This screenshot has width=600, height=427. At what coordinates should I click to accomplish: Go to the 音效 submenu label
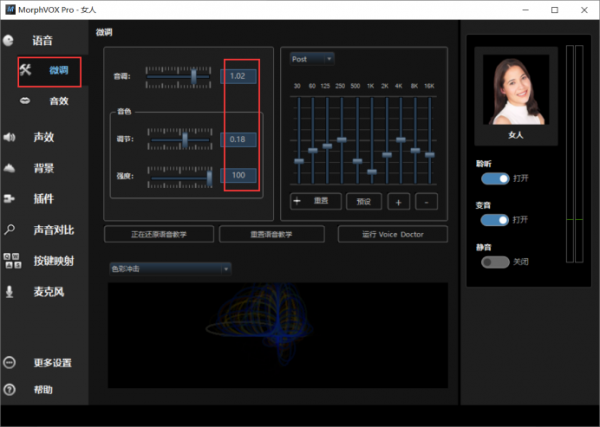click(x=59, y=101)
